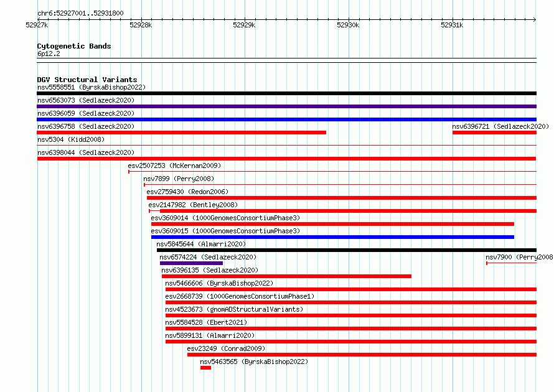Open the esv23249 (Conrad2009) label

tap(226, 348)
